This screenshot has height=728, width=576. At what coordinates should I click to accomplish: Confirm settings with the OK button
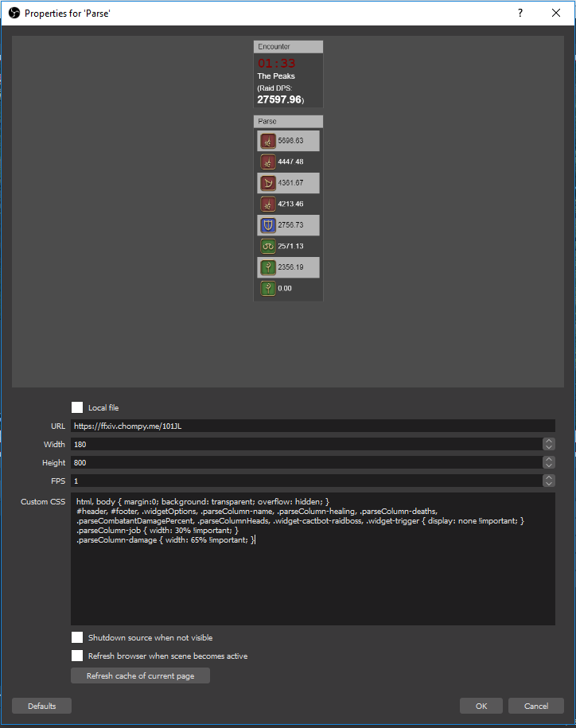point(481,706)
